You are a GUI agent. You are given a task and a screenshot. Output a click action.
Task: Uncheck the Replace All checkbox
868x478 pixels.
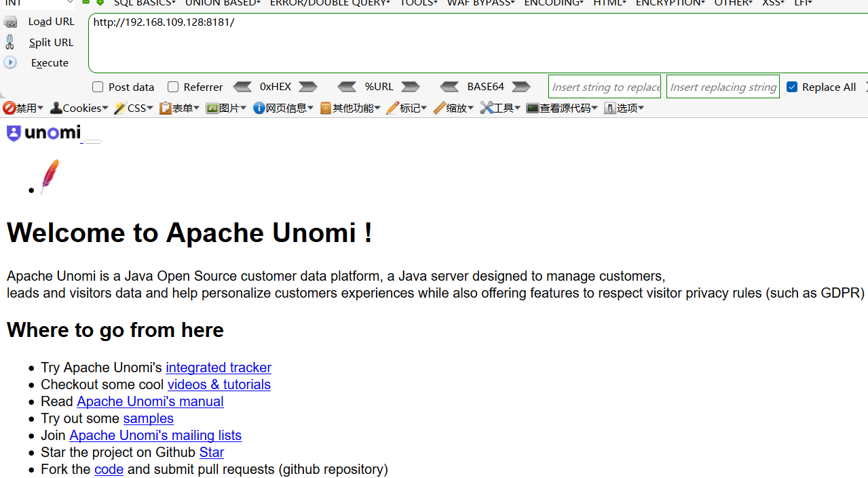(792, 87)
